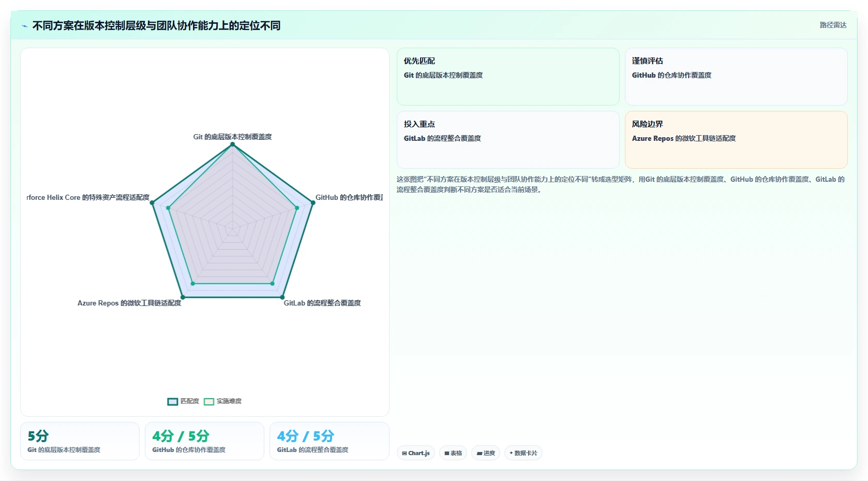Click the Helix Core radar axis label
Screen dimensions: 868x481
coord(88,197)
